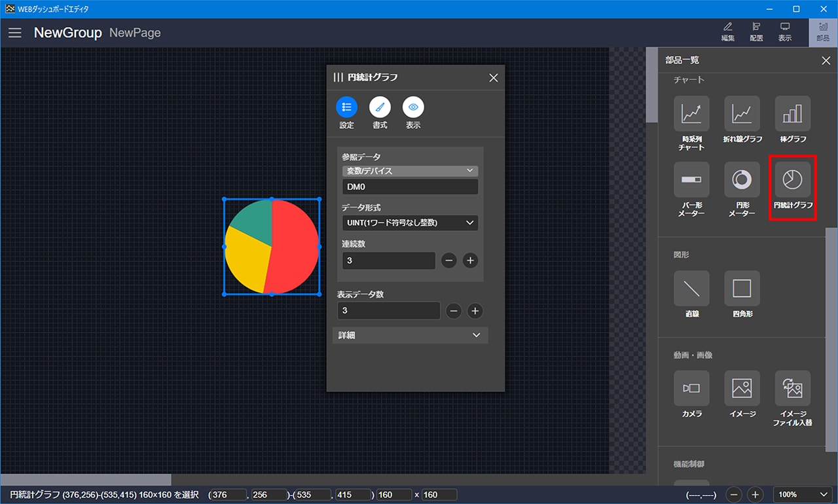
Task: Open the hamburger menu
Action: coord(15,33)
